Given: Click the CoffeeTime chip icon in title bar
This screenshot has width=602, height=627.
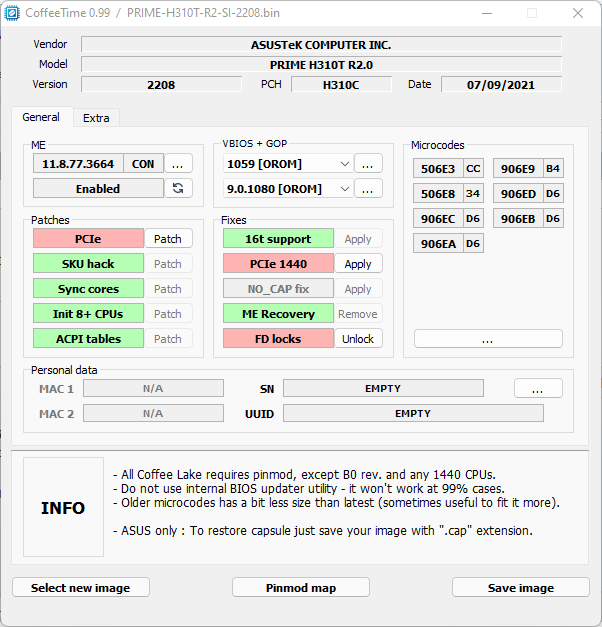Looking at the screenshot, I should pos(12,13).
